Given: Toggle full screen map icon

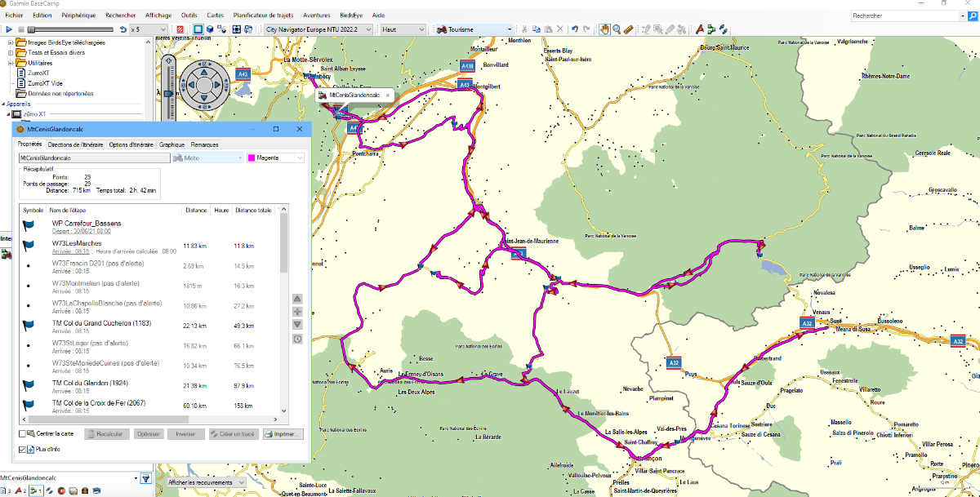Looking at the screenshot, I should 236,29.
